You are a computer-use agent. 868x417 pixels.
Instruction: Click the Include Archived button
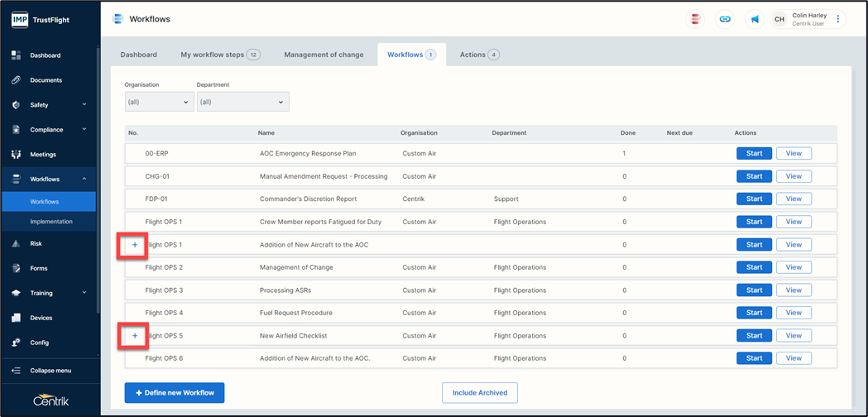click(480, 392)
